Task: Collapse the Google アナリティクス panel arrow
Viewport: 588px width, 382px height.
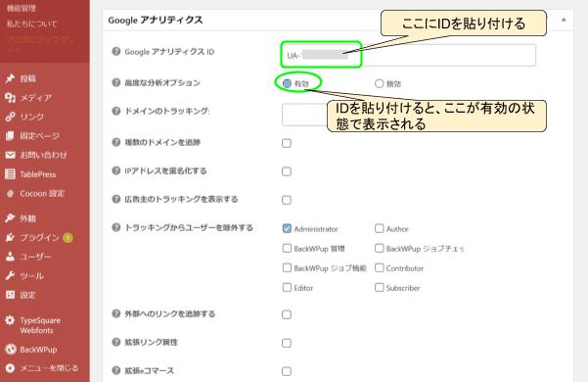Action: tap(564, 20)
